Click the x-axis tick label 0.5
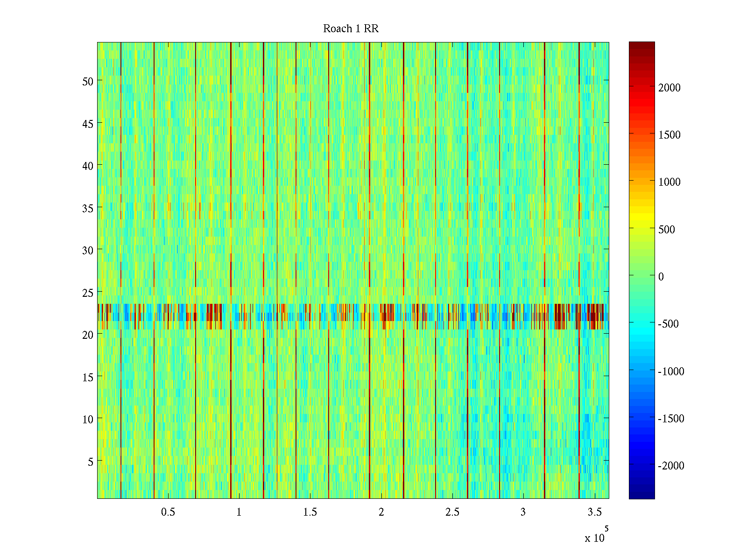The height and width of the screenshot is (560, 747). click(168, 512)
